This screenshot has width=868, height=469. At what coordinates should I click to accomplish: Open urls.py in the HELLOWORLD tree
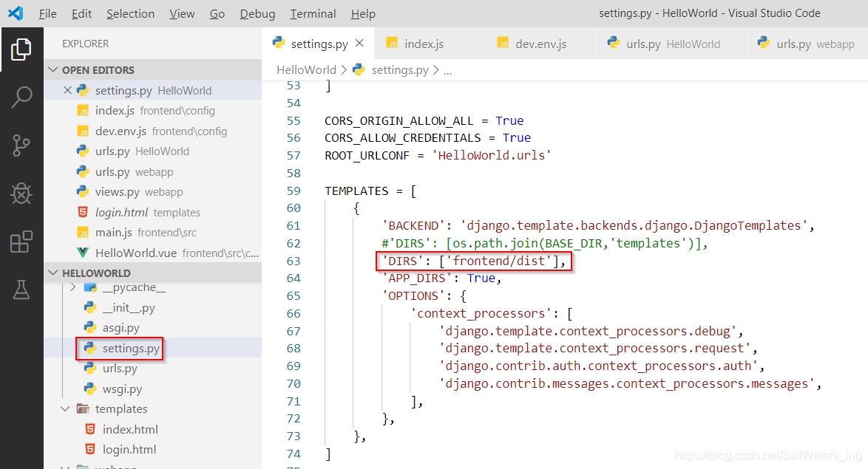153,369
